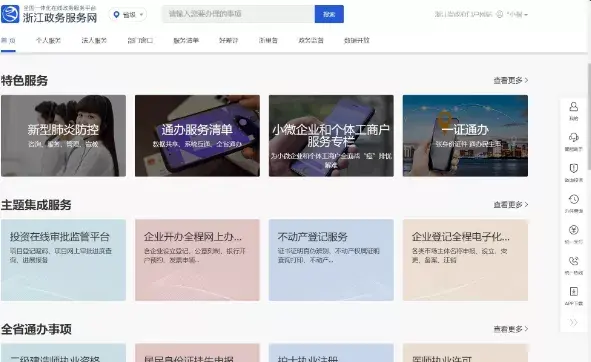Image resolution: width=591 pixels, height=362 pixels.
Task: Click 查看更多 next to 全省通办事项
Action: tap(511, 329)
